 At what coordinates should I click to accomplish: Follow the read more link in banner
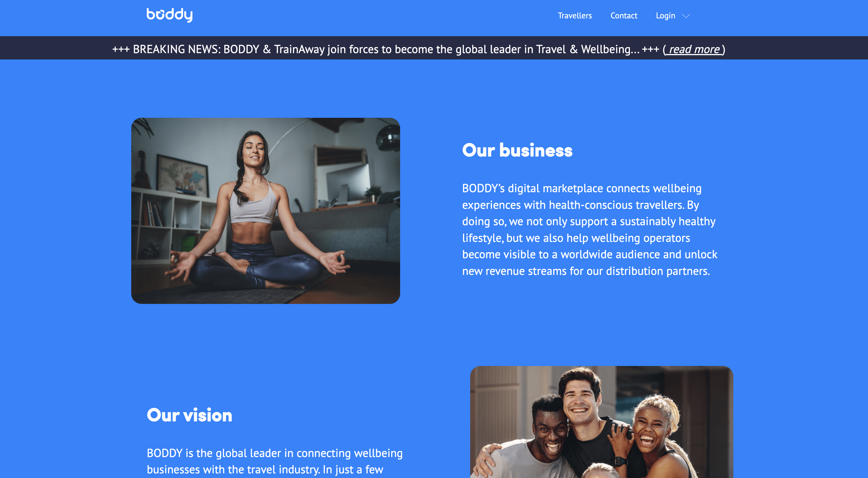(x=694, y=49)
